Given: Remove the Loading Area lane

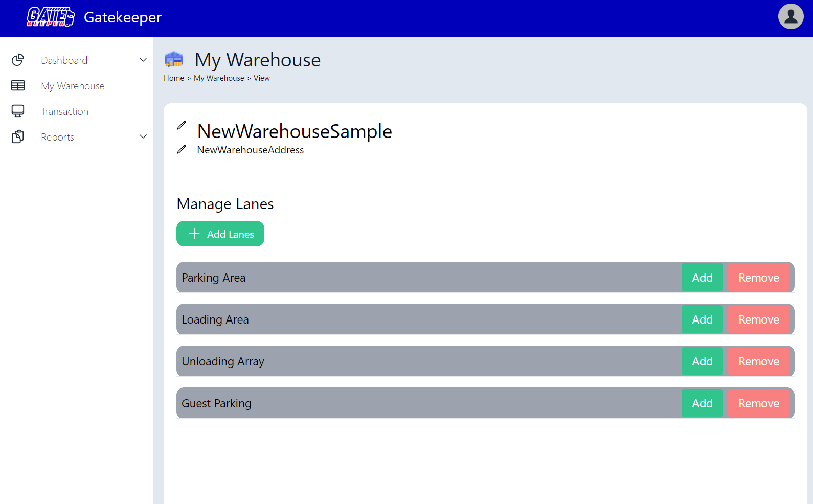Looking at the screenshot, I should (758, 319).
